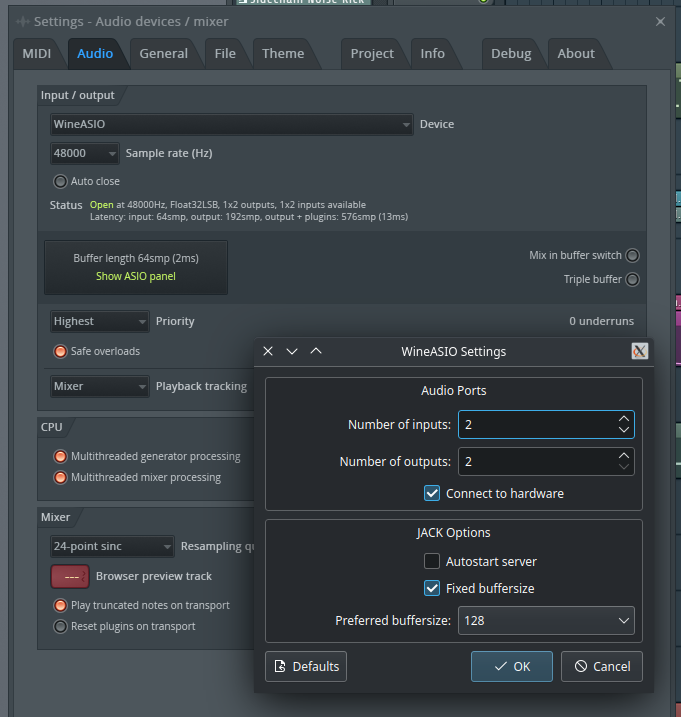Viewport: 681px width, 717px height.
Task: Click Show ASIO panel
Action: (136, 276)
